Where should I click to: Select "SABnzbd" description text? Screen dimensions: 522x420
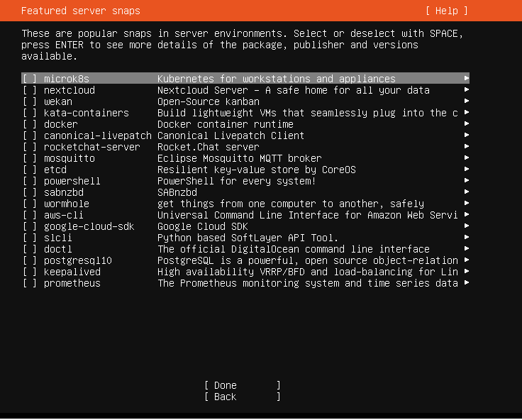(177, 192)
